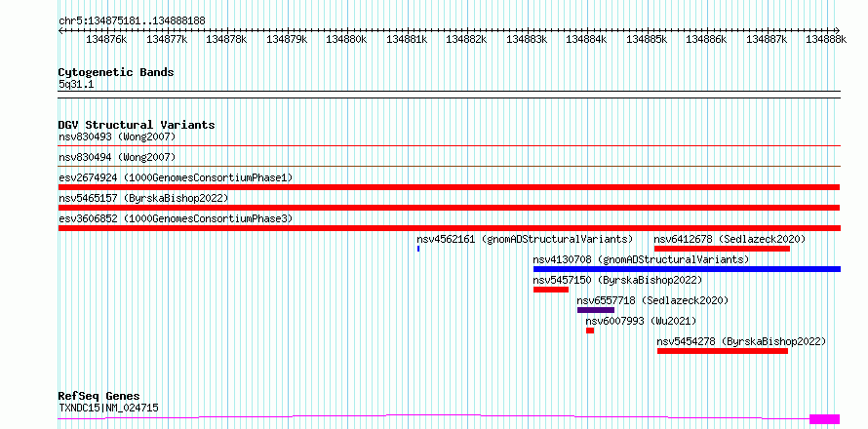The height and width of the screenshot is (429, 868).
Task: Click the 134879k ruler tick label
Action: [287, 39]
